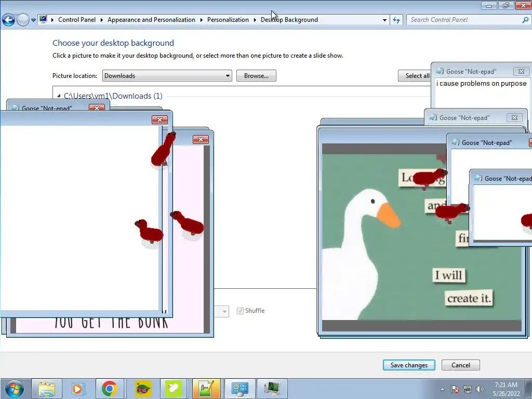The width and height of the screenshot is (532, 399).
Task: Open the Windows Start menu
Action: pyautogui.click(x=15, y=389)
